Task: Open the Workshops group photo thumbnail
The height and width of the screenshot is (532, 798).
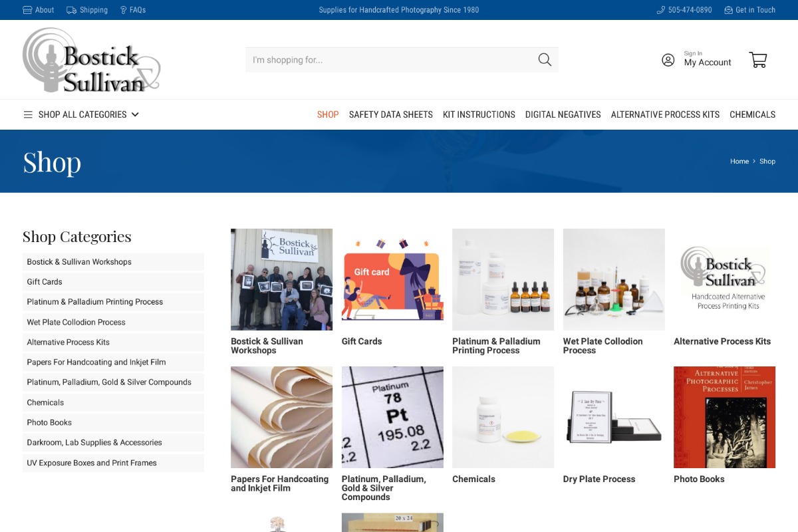Action: pos(281,279)
